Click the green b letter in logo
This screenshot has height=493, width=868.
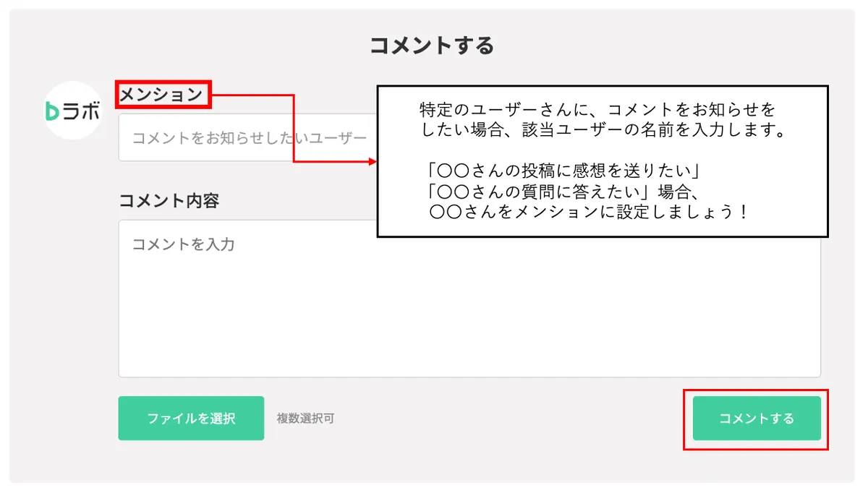point(52,111)
